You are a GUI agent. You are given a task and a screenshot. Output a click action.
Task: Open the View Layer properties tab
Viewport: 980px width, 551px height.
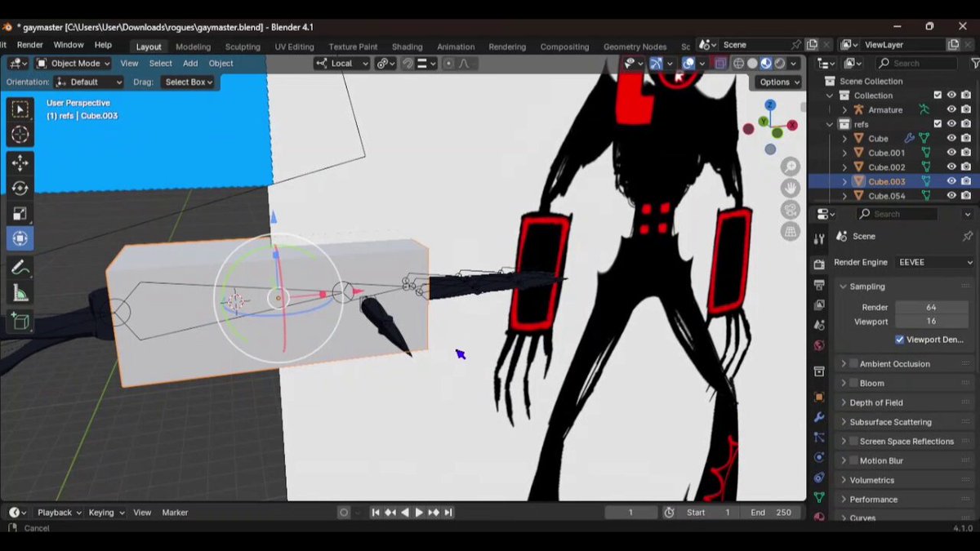(x=819, y=304)
